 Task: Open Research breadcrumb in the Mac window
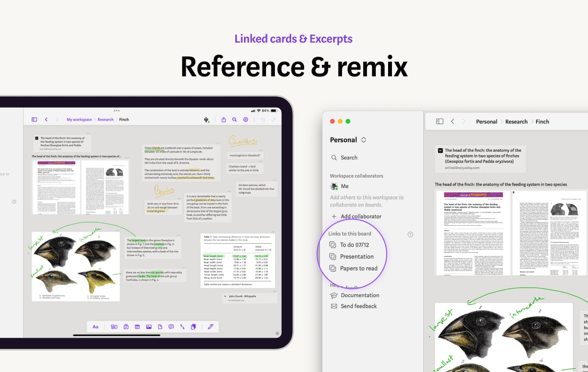[x=516, y=122]
